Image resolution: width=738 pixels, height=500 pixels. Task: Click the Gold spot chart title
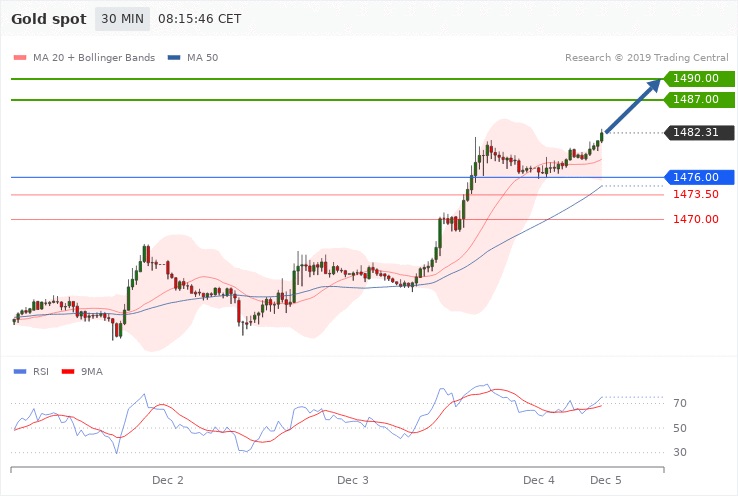point(47,19)
